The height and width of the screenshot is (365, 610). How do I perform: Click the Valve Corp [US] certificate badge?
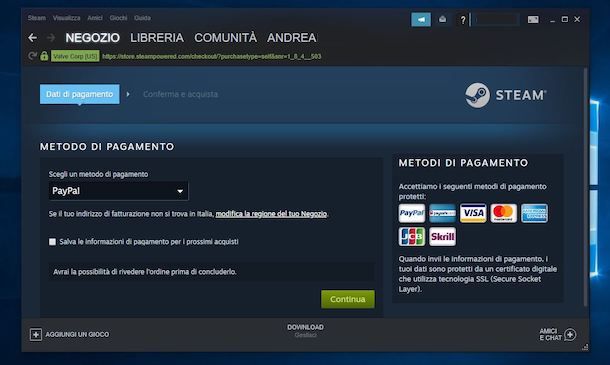click(75, 56)
